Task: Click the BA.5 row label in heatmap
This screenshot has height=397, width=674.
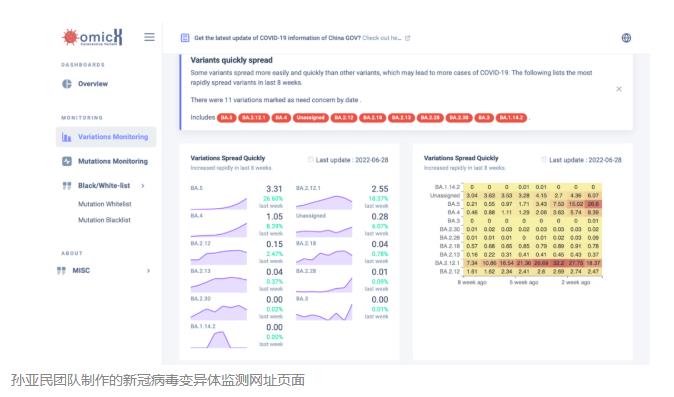Action: (x=453, y=204)
